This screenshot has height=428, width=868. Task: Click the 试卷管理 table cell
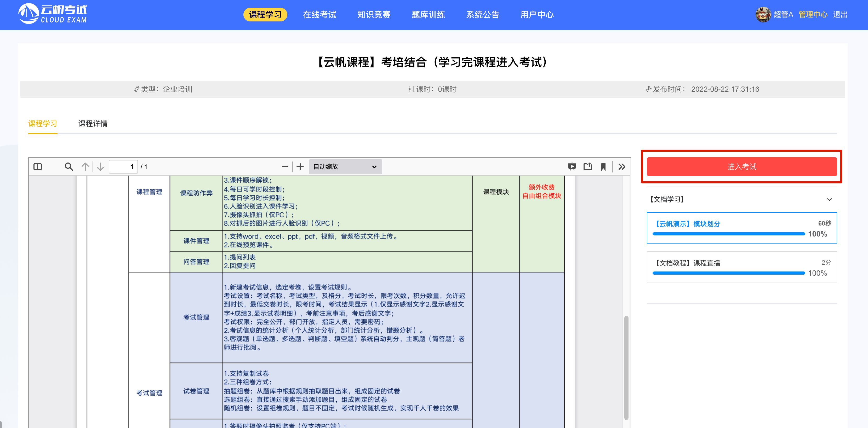pyautogui.click(x=196, y=391)
